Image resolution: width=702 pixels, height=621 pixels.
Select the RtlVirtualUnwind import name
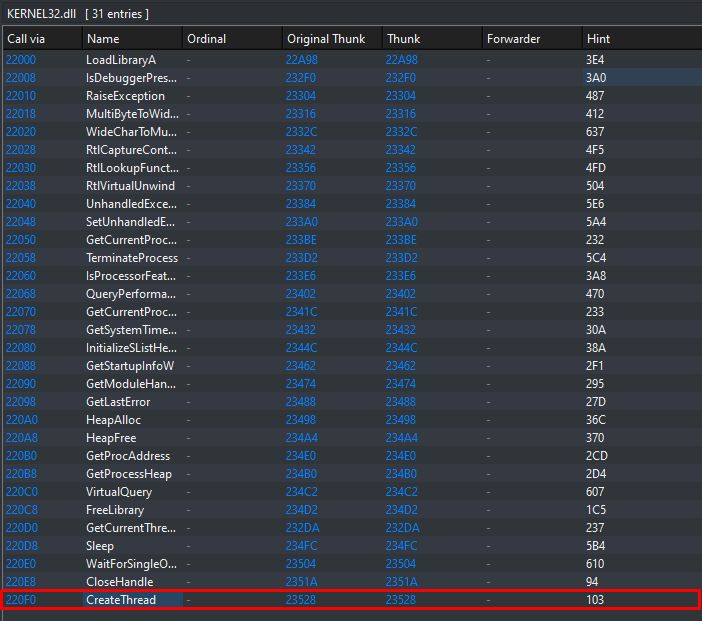[x=130, y=186]
